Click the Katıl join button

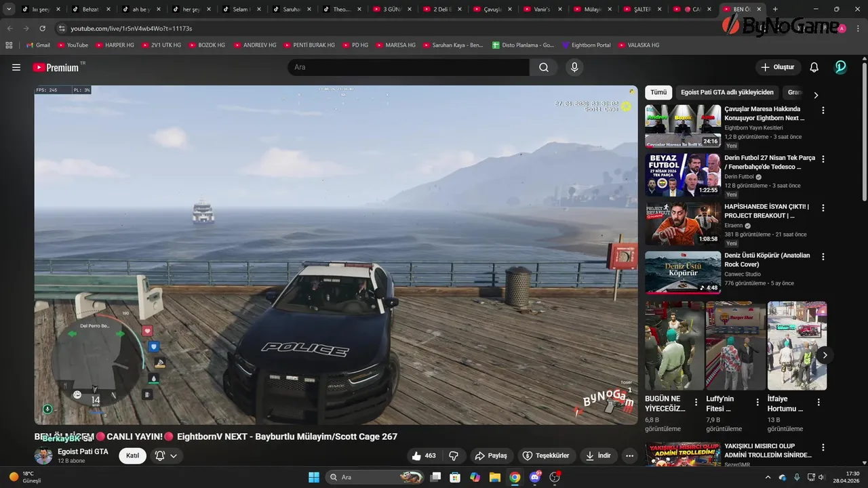pos(133,455)
